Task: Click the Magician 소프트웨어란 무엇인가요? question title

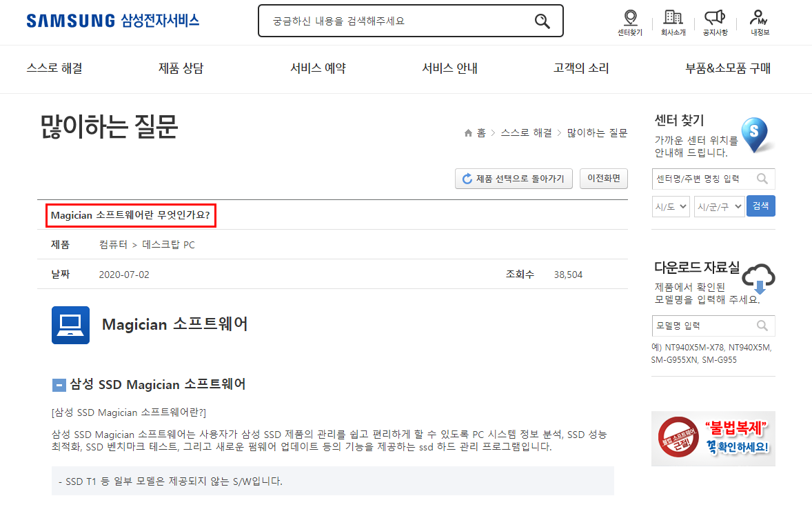Action: (130, 215)
